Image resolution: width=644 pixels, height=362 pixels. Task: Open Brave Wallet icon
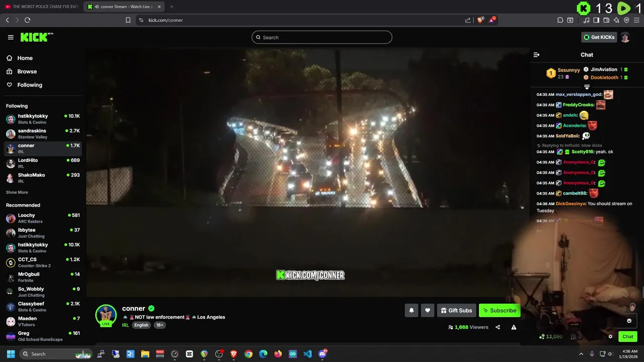click(x=606, y=20)
